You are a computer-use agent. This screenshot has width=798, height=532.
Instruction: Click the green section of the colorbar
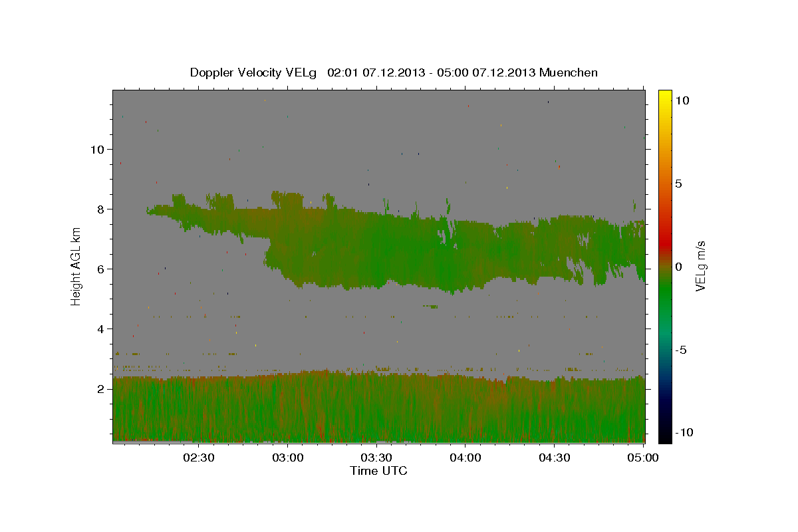tap(665, 293)
